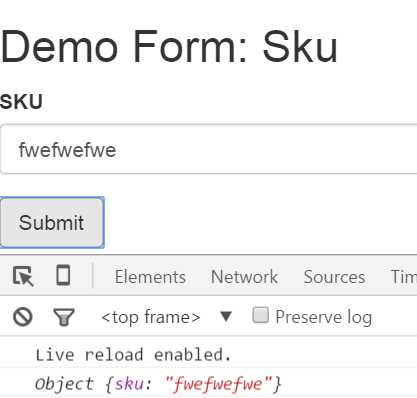Open the partially visible Timeline tab

coord(404,277)
